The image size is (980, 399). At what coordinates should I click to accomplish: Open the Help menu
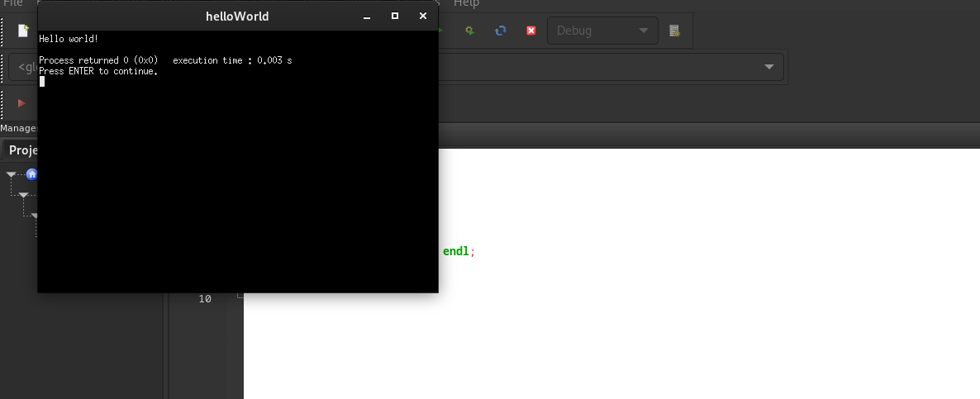466,3
